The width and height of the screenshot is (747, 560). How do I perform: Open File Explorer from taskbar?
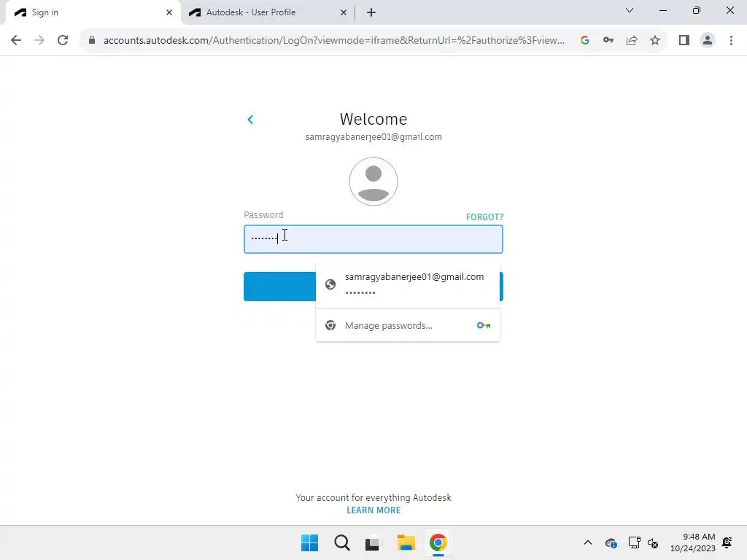[x=406, y=542]
